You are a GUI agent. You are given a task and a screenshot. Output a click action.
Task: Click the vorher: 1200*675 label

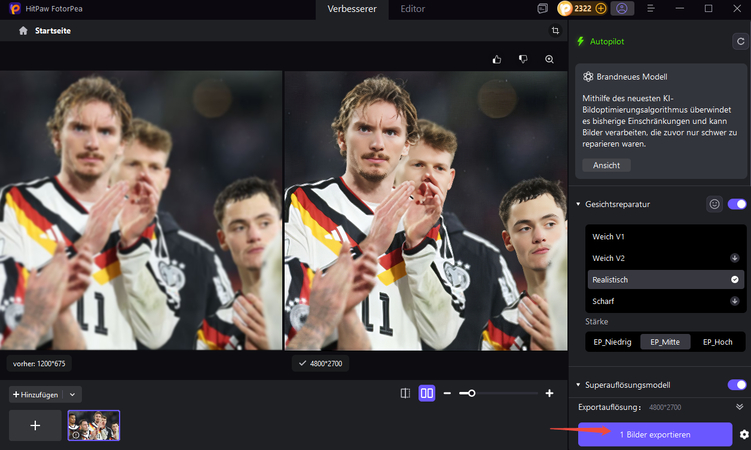[x=39, y=364]
